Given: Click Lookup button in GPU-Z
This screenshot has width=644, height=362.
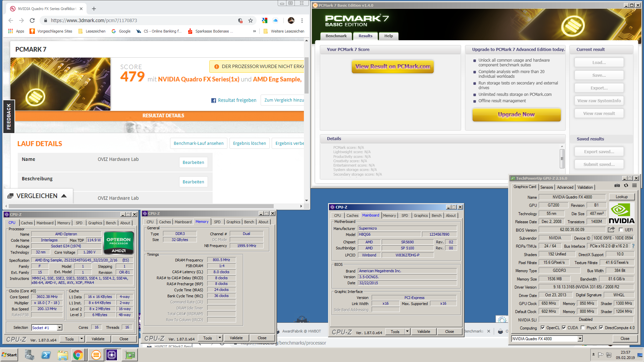Looking at the screenshot, I should coord(622,197).
